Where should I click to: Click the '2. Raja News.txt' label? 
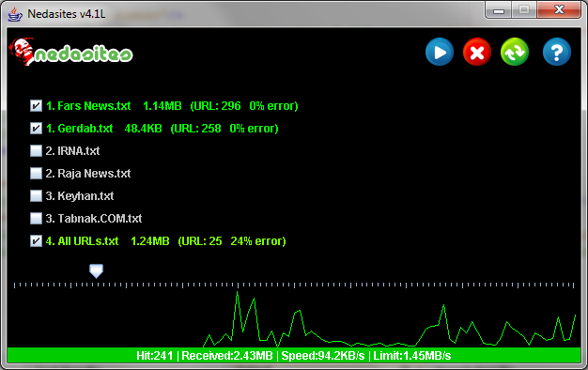tap(88, 174)
